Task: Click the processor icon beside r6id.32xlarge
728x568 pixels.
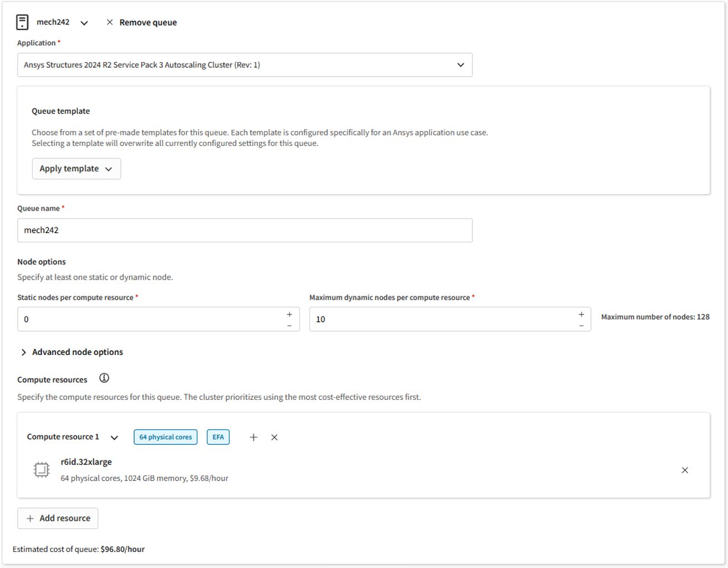Action: (41, 469)
